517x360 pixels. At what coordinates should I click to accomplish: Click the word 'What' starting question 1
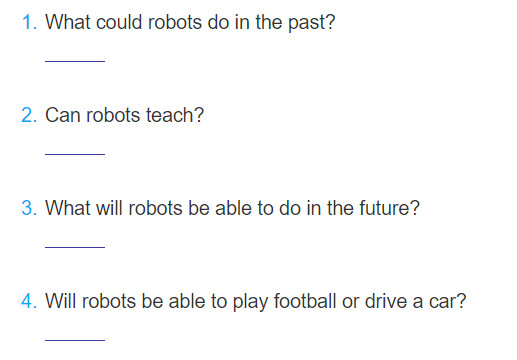[x=68, y=22]
